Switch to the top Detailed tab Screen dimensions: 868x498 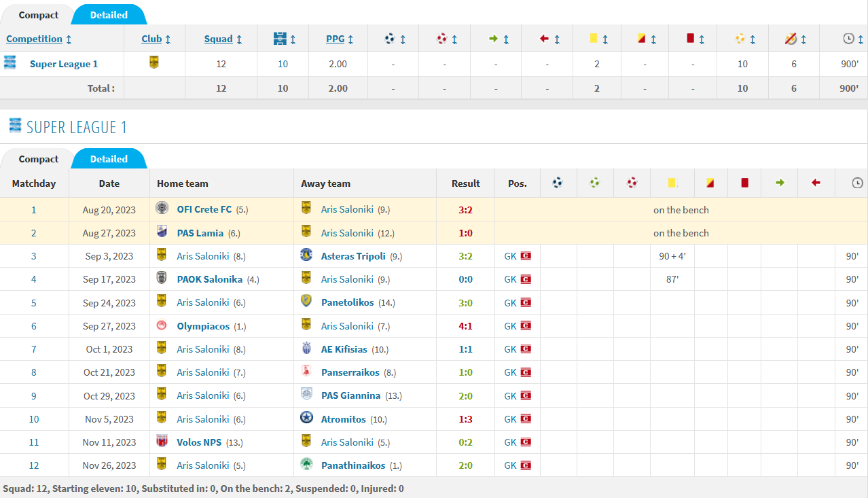pos(109,15)
